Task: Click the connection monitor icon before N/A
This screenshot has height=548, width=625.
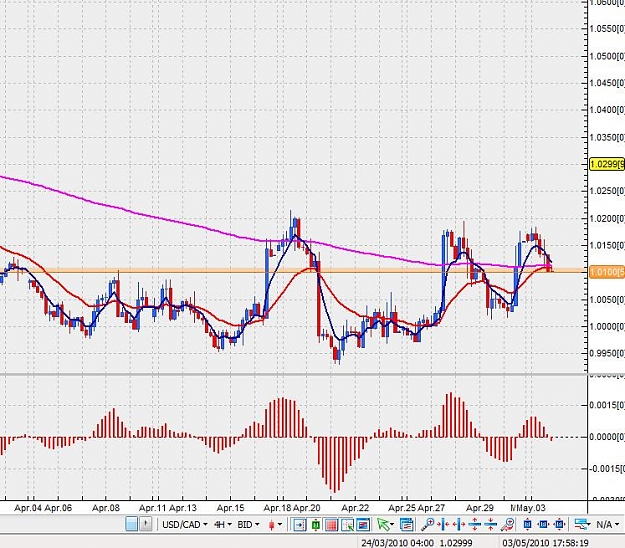Action: pos(582,524)
